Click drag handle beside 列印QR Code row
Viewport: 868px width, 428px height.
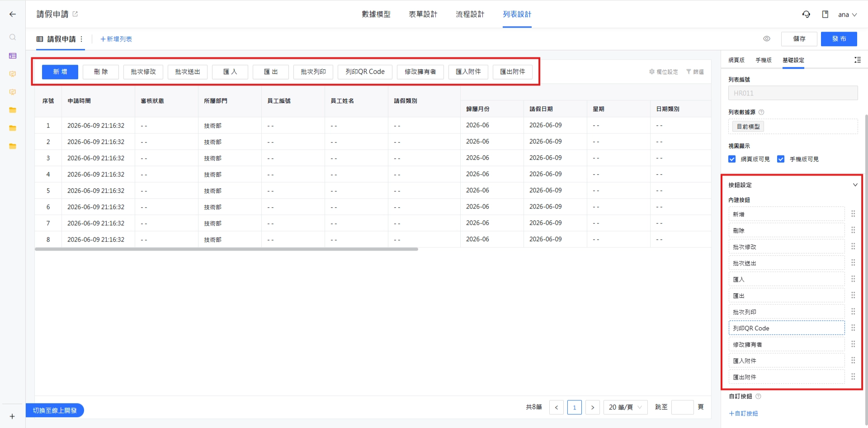click(x=853, y=328)
